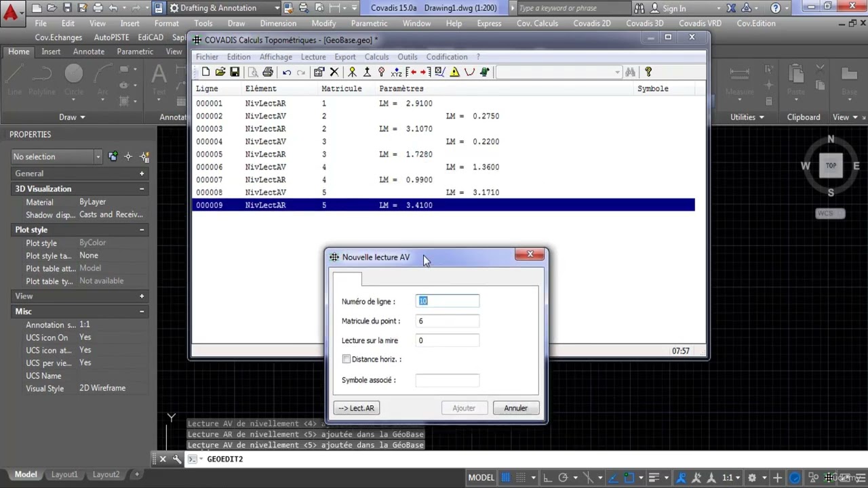Click the TOP face of the ViewCube
This screenshot has width=868, height=488.
point(831,165)
